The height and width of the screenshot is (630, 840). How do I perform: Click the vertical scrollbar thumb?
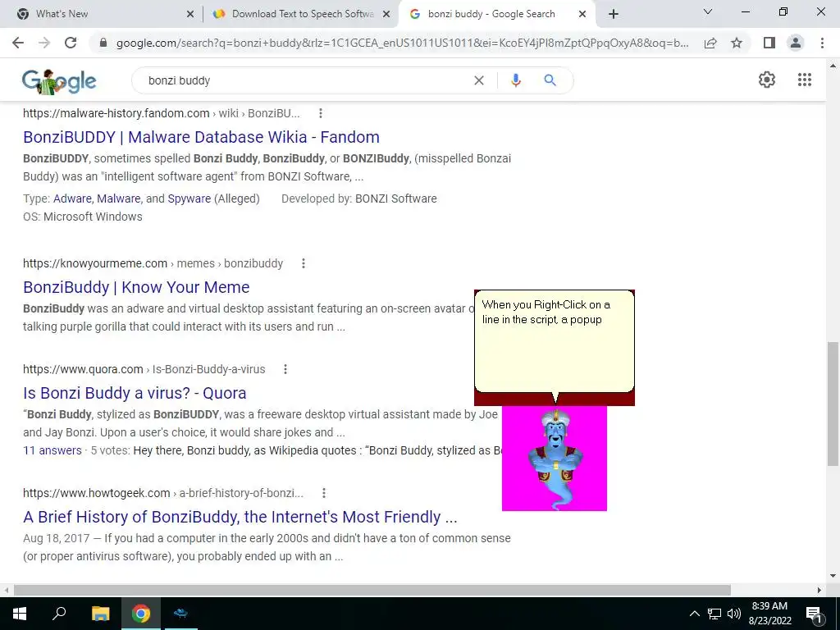[x=833, y=404]
